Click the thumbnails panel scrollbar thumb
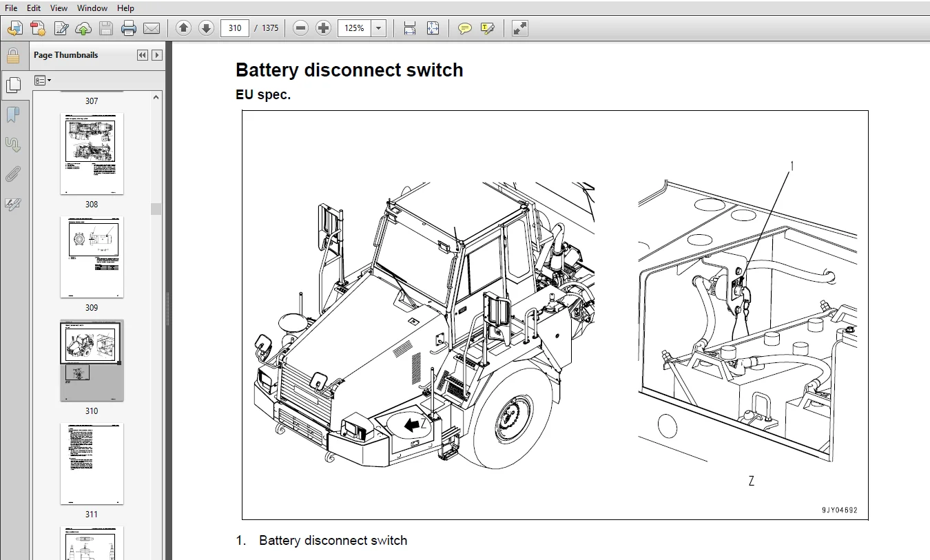Viewport: 930px width, 560px height. pos(156,209)
